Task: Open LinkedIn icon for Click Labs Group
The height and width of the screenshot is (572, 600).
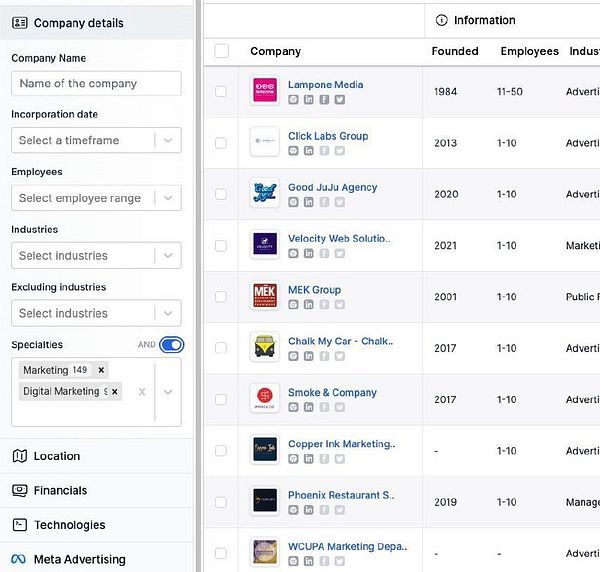Action: [x=308, y=151]
